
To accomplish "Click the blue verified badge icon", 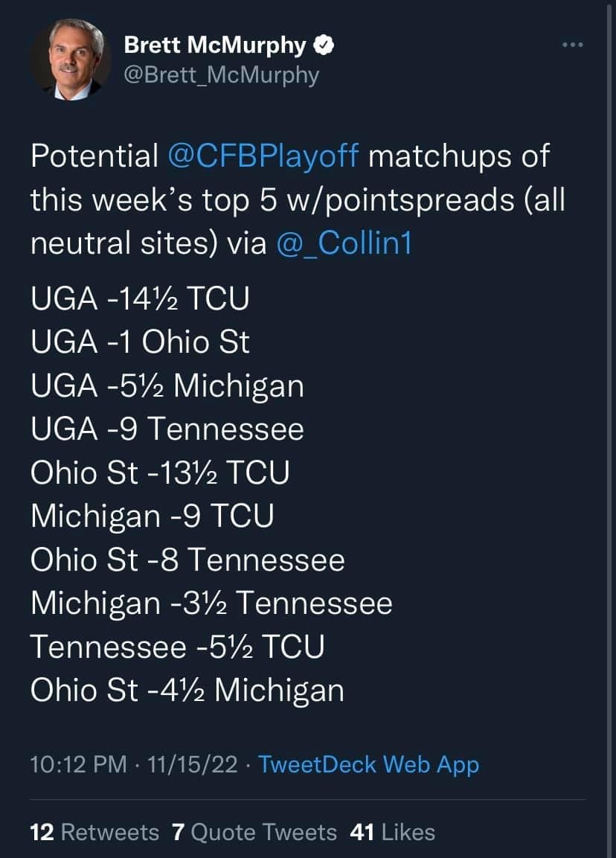I will 324,45.
